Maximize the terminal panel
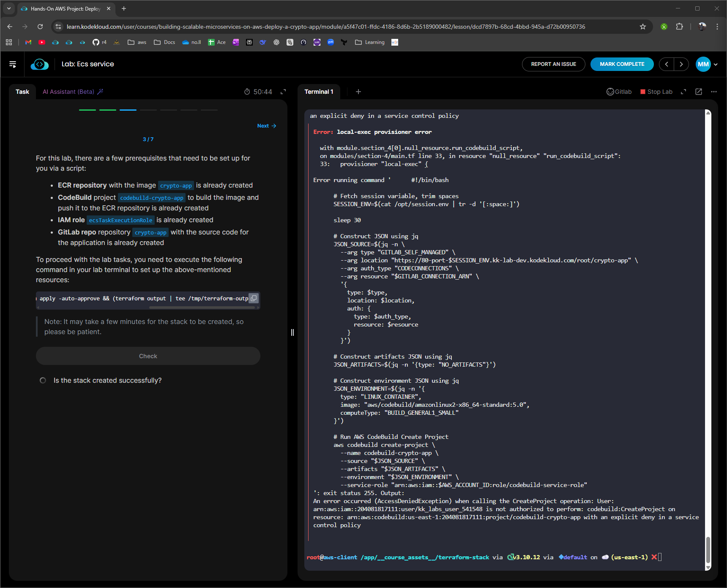This screenshot has width=727, height=588. [x=683, y=92]
